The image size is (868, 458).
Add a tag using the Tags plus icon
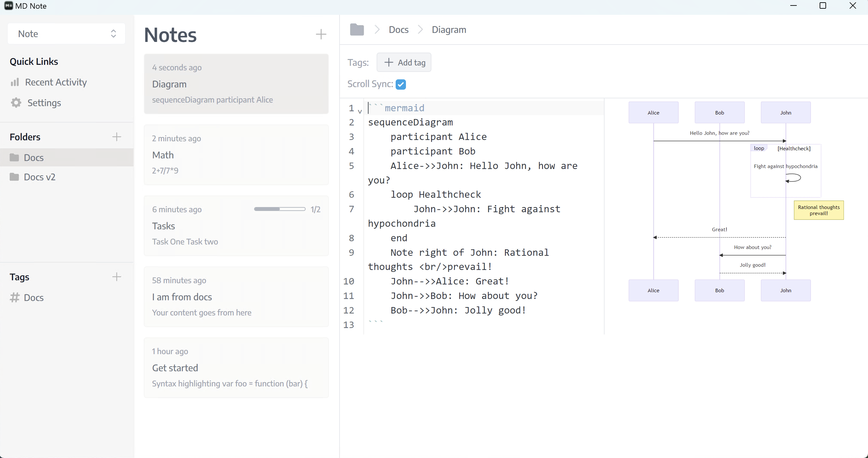[x=116, y=277]
